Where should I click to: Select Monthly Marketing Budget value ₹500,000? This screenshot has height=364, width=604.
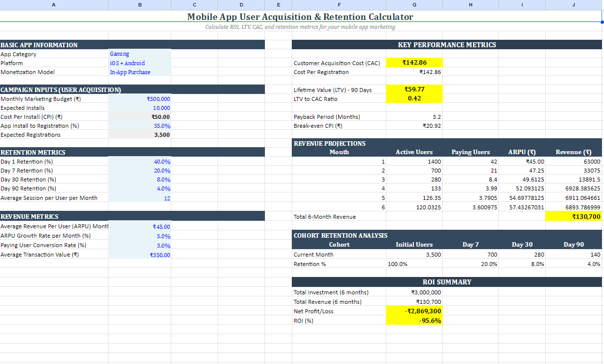coord(139,98)
